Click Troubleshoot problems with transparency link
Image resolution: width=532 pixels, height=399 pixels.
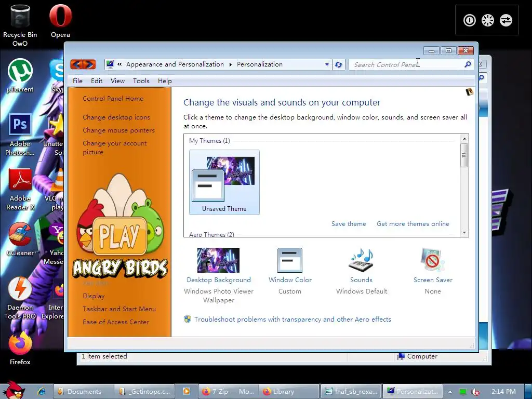coord(292,320)
